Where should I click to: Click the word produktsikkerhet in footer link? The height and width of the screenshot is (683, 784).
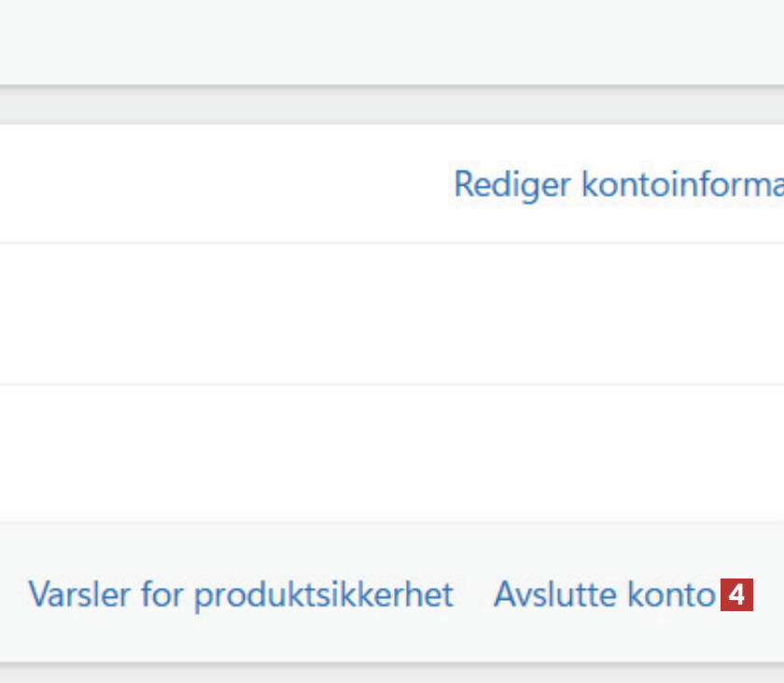click(323, 594)
